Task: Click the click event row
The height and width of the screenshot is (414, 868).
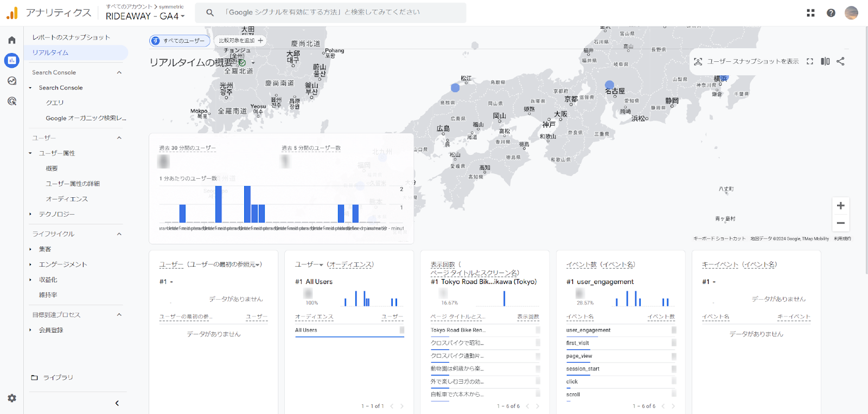Action: point(621,382)
